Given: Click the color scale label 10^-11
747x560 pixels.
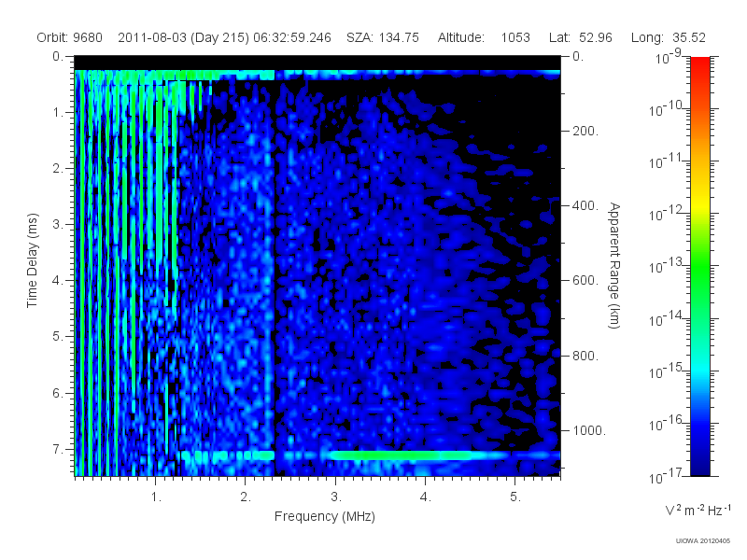Looking at the screenshot, I should tap(667, 161).
